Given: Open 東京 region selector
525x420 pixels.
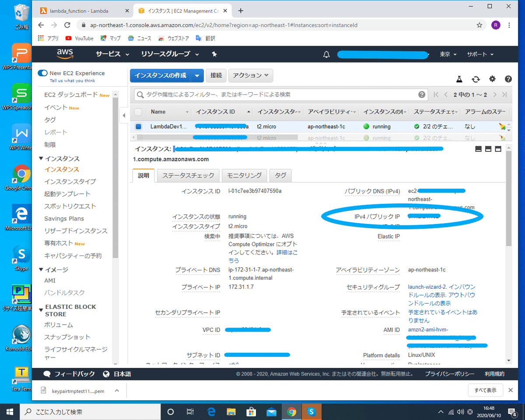Looking at the screenshot, I should coord(448,54).
